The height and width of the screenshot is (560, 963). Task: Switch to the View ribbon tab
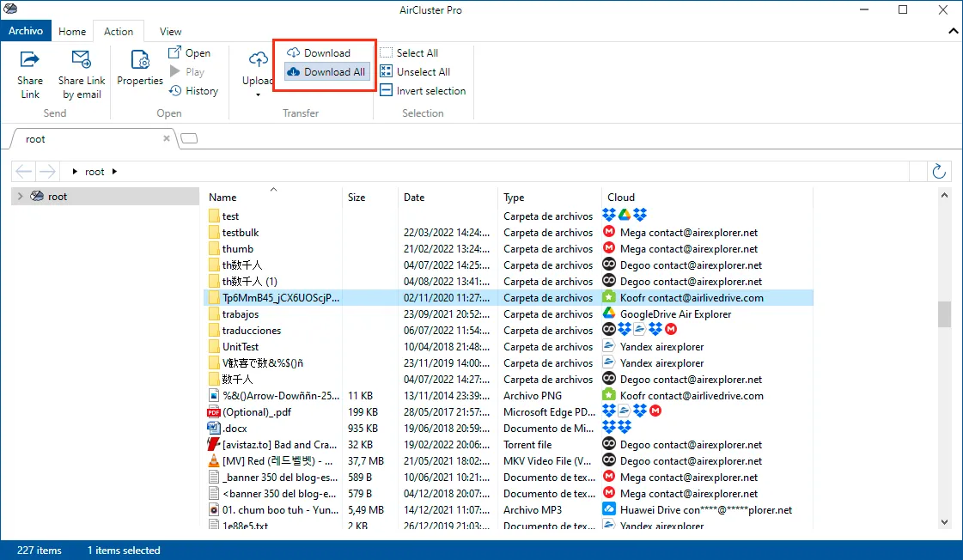tap(171, 31)
